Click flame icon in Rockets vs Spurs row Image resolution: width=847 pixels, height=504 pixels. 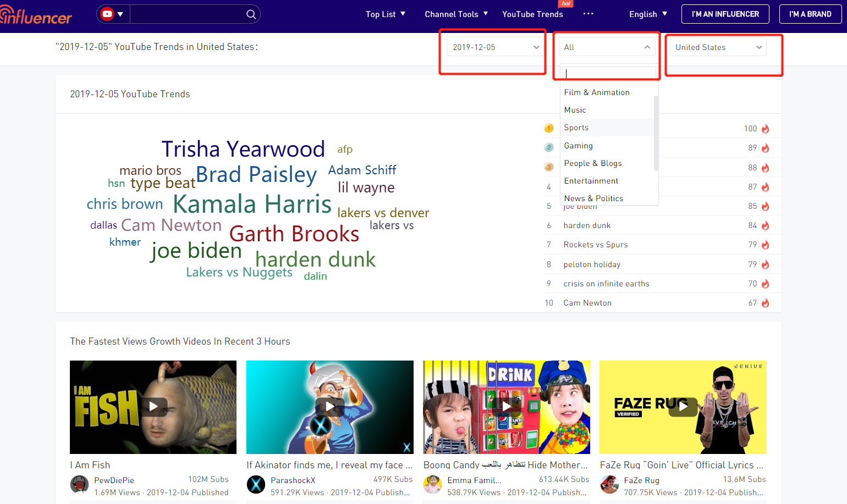coord(765,245)
